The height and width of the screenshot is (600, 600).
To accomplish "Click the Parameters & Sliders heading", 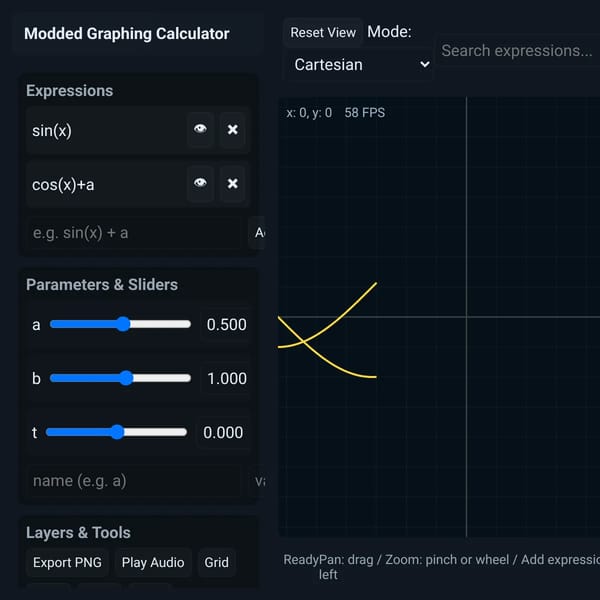I will tap(102, 285).
